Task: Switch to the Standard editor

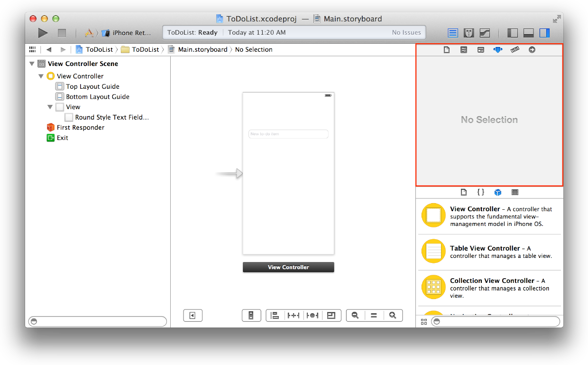Action: (x=453, y=33)
